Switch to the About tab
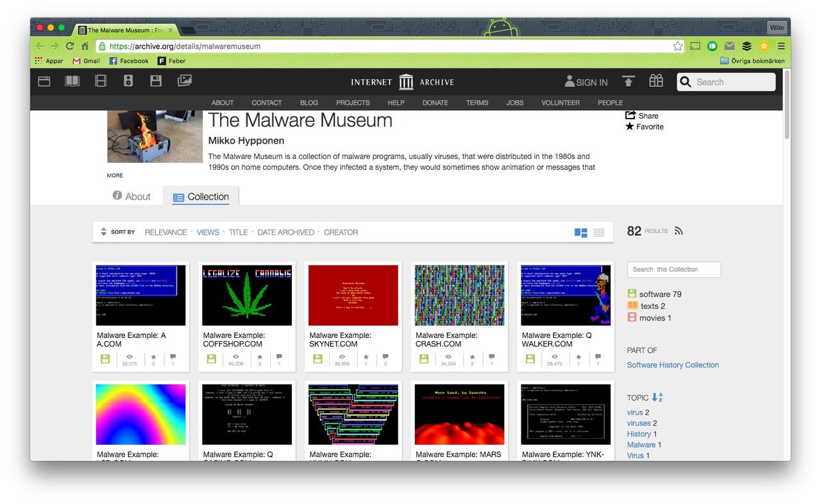Image resolution: width=821 pixels, height=504 pixels. point(131,196)
